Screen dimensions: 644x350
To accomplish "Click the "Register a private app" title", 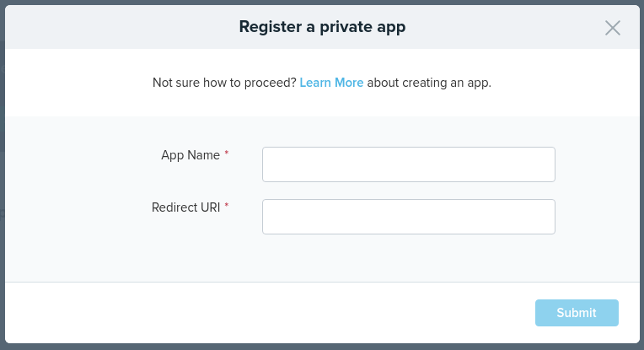I will [322, 27].
